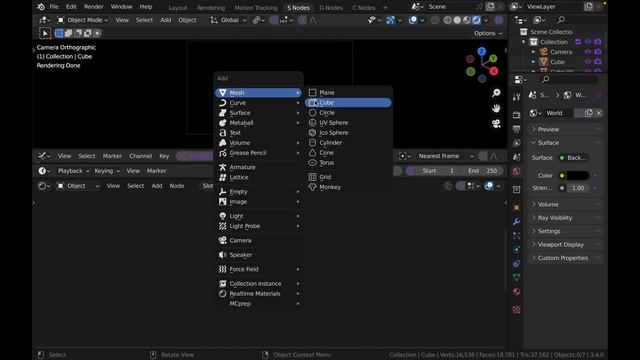Open the Metaball submenu
The image size is (640, 360).
click(258, 123)
